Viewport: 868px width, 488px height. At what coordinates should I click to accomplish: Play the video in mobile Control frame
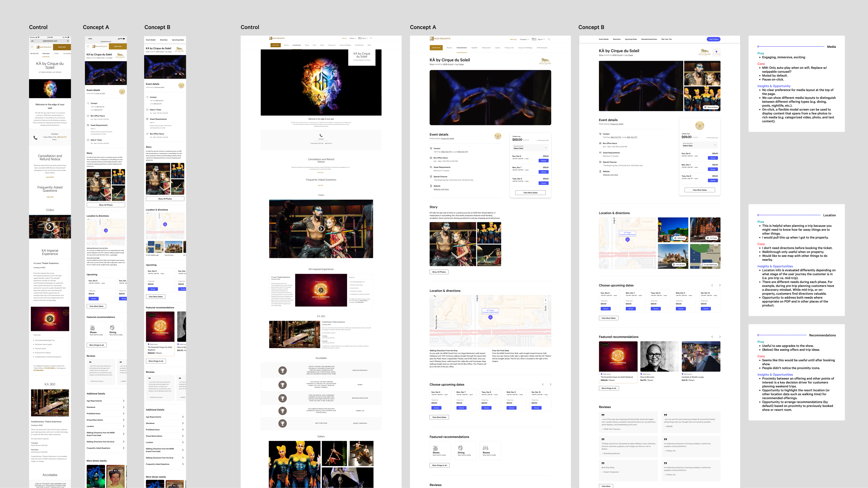[x=50, y=227]
